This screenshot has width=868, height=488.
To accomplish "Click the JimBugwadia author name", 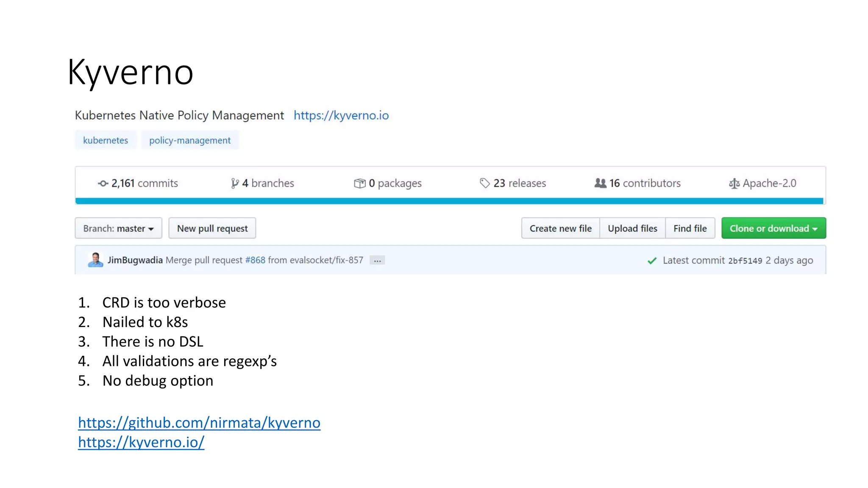I will pos(135,260).
